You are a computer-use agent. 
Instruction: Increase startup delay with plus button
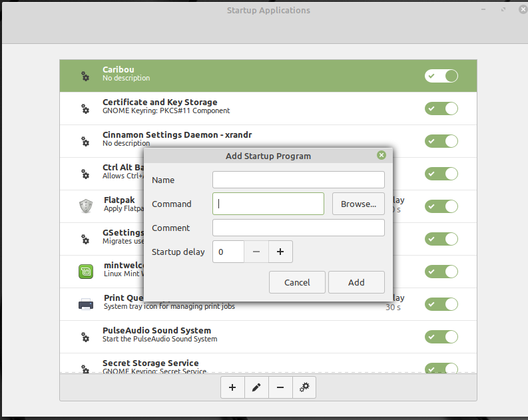(280, 252)
